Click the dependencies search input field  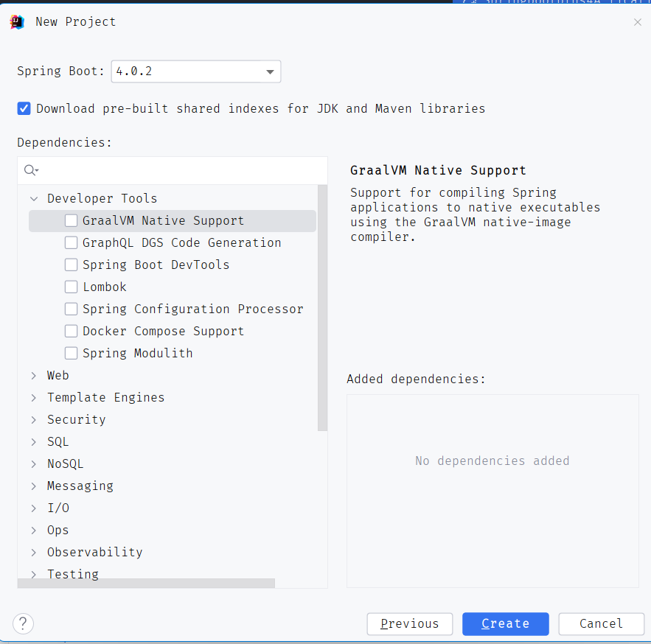(x=173, y=170)
